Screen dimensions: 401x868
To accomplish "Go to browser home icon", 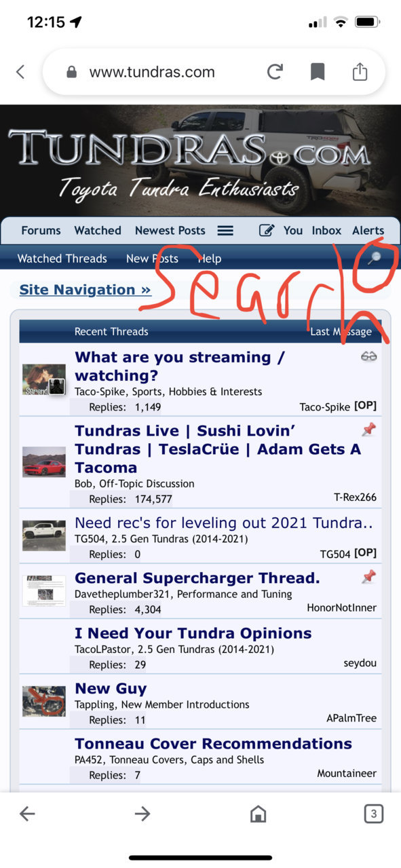I will [258, 814].
